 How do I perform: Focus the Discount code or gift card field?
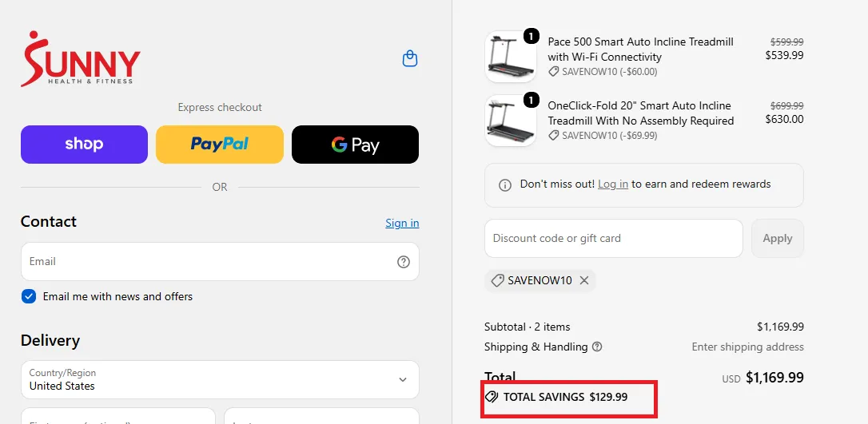tap(613, 238)
